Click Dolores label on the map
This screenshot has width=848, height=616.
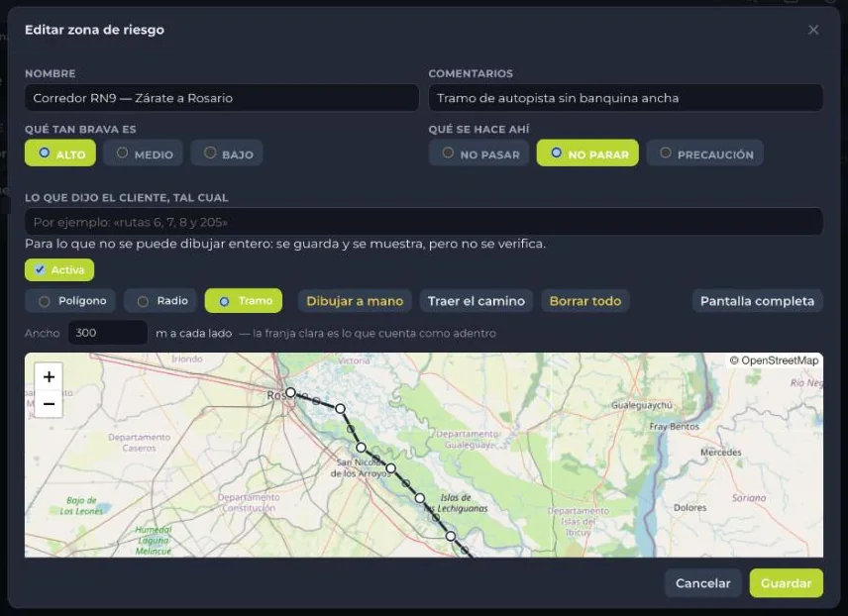(689, 507)
